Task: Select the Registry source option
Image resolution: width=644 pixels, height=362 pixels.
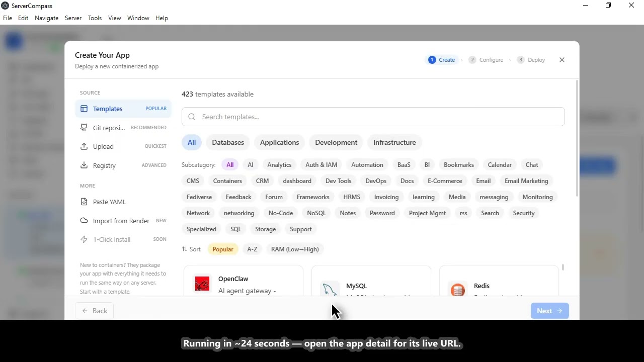Action: (x=123, y=165)
